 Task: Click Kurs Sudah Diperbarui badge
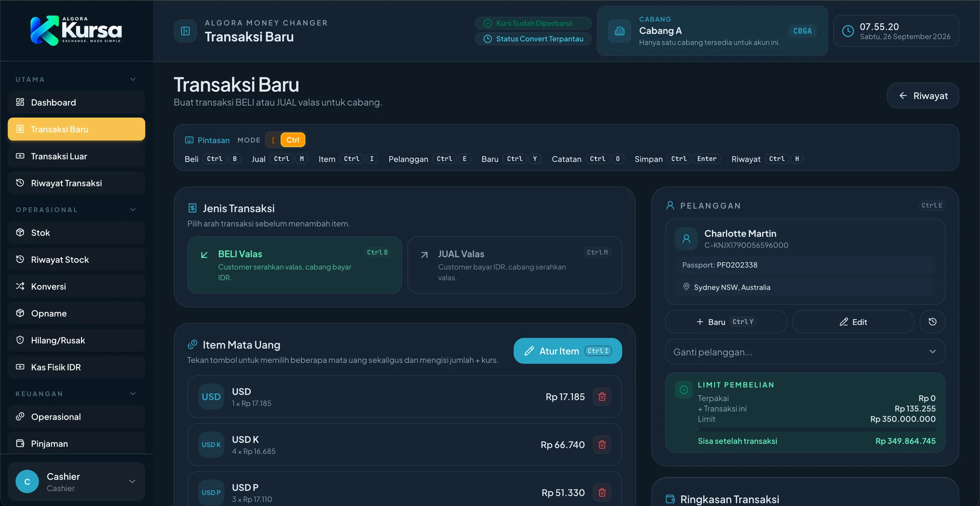(533, 23)
